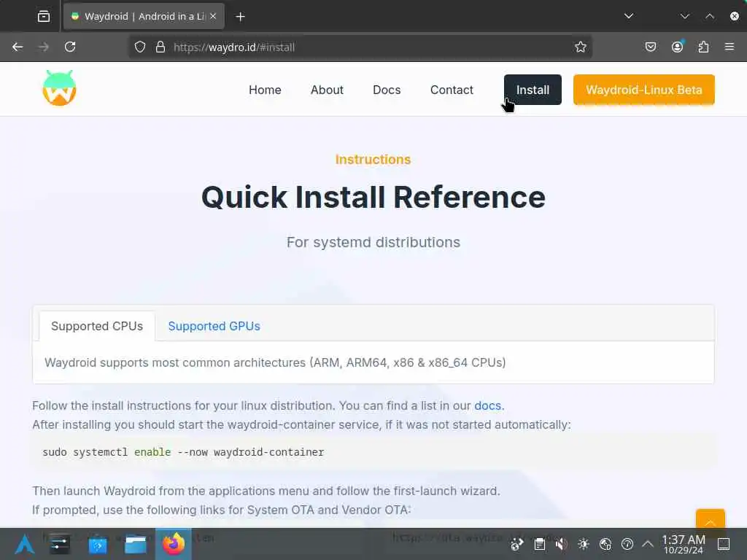Open the Arch application launcher

[x=24, y=544]
